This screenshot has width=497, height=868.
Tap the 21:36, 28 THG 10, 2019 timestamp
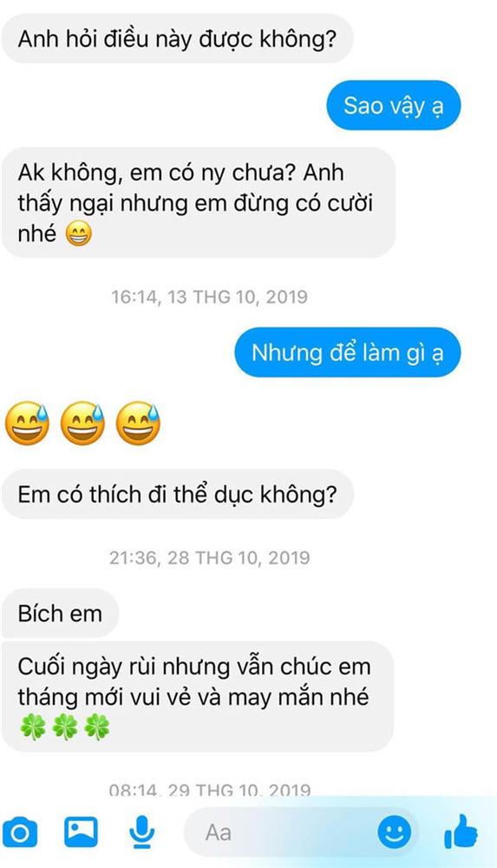209,557
